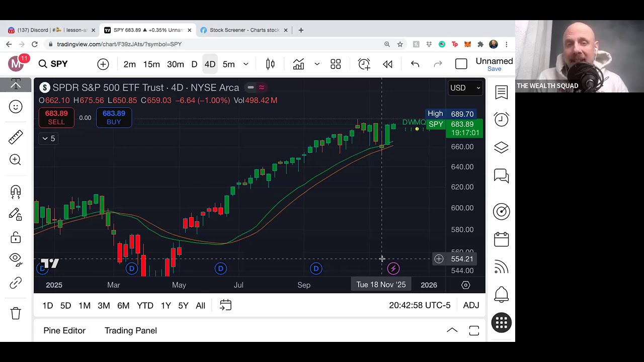This screenshot has width=644, height=362.
Task: Select the zoom-in magnifier tool
Action: tap(16, 159)
